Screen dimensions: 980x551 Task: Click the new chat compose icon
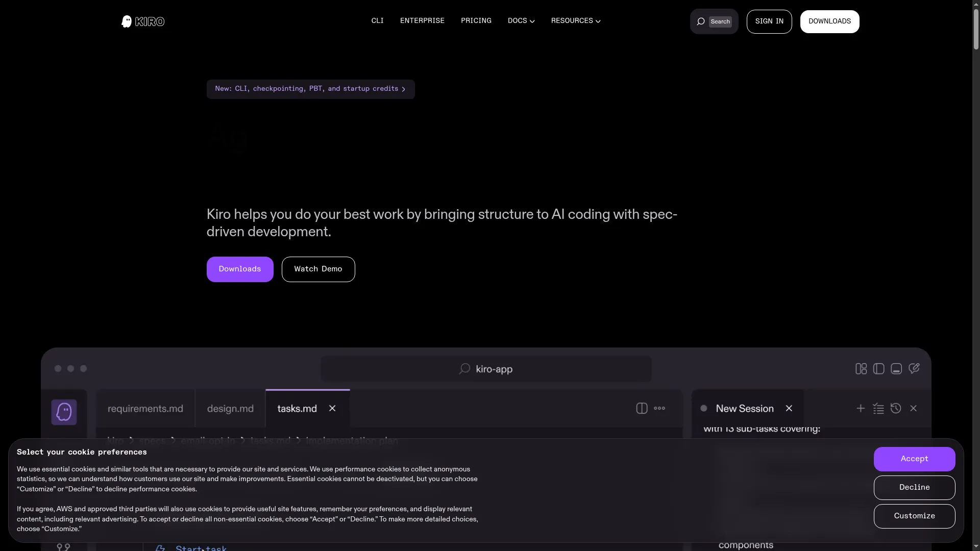914,368
